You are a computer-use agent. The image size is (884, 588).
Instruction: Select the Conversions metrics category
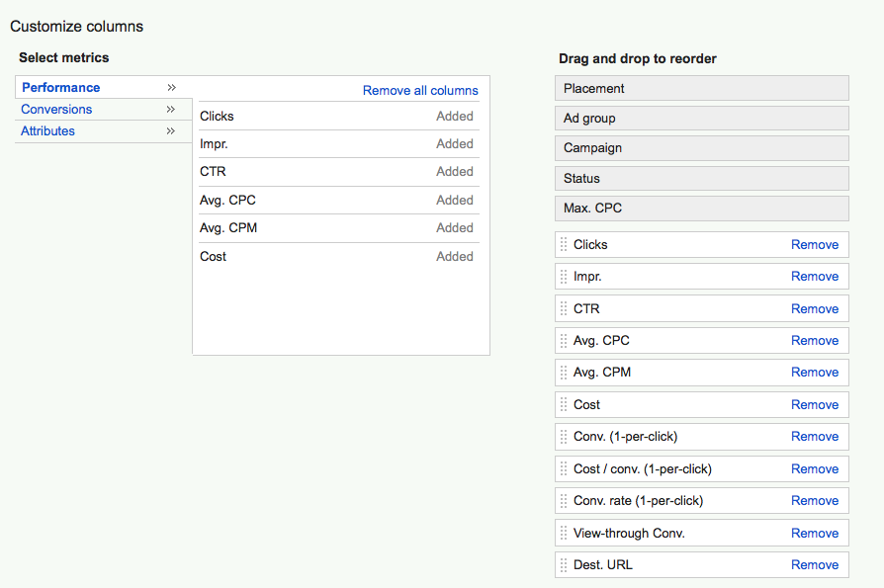(x=56, y=110)
